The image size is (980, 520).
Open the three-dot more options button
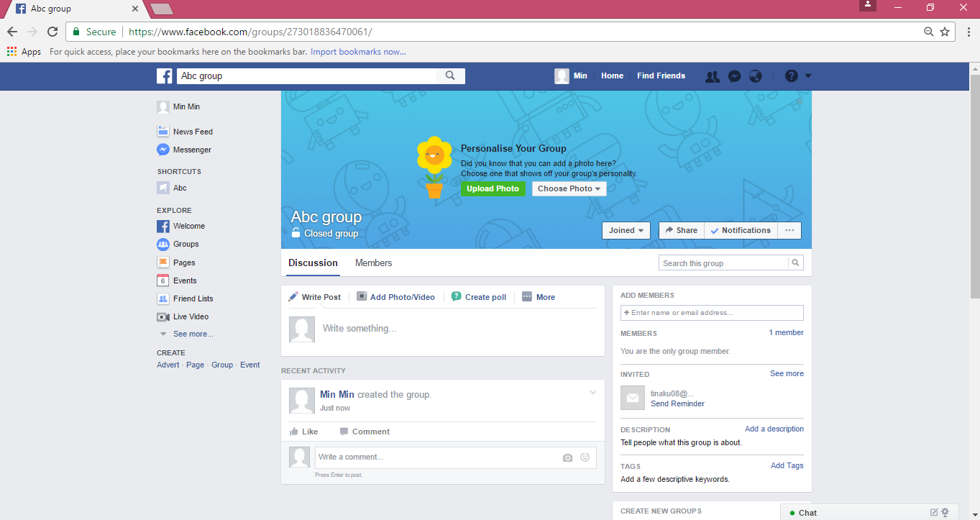pos(789,230)
